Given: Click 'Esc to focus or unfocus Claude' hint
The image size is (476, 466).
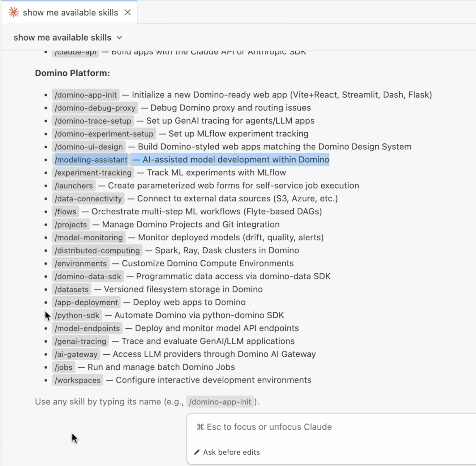Looking at the screenshot, I should pos(269,427).
